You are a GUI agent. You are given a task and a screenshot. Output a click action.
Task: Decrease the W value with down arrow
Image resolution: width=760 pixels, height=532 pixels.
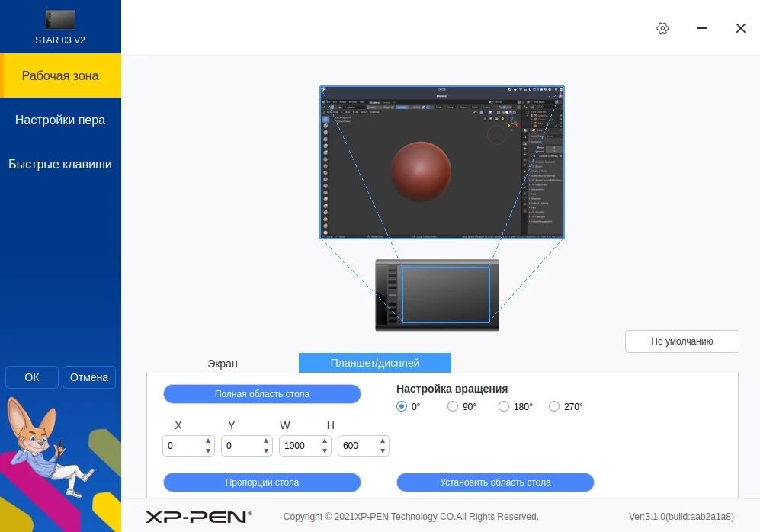click(x=325, y=451)
